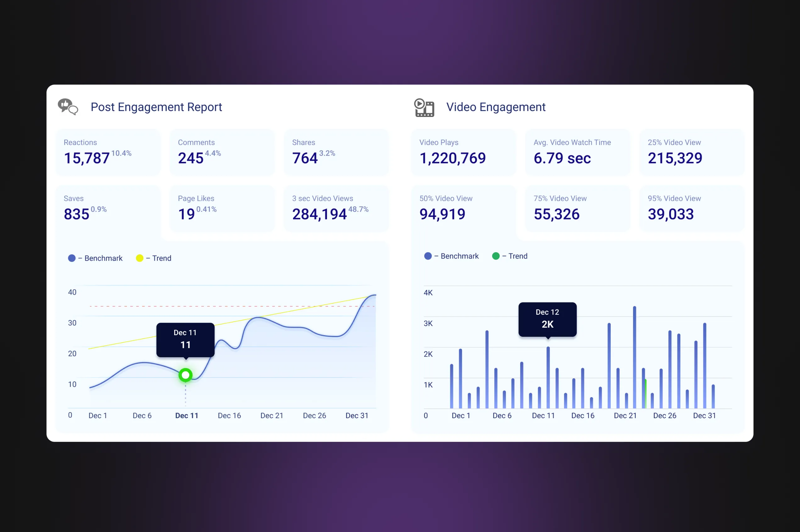Click the Post Engagement thumbs-up chat icon
The width and height of the screenshot is (800, 532).
pyautogui.click(x=68, y=107)
